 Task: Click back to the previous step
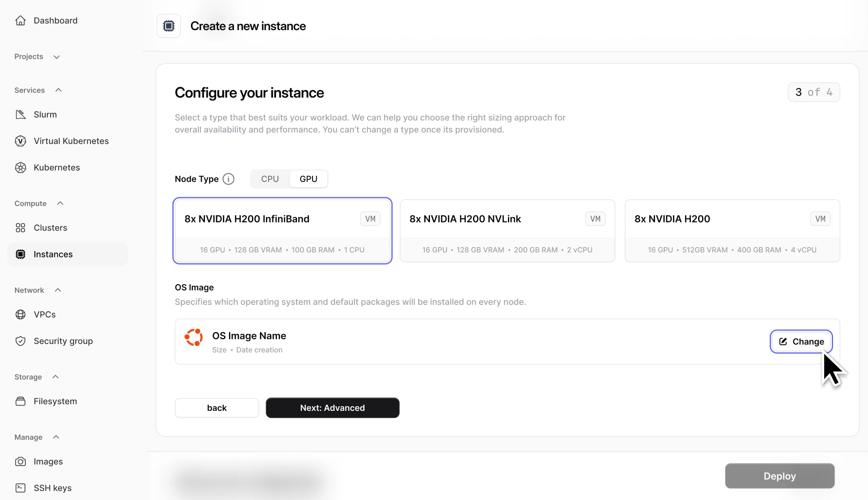[217, 408]
